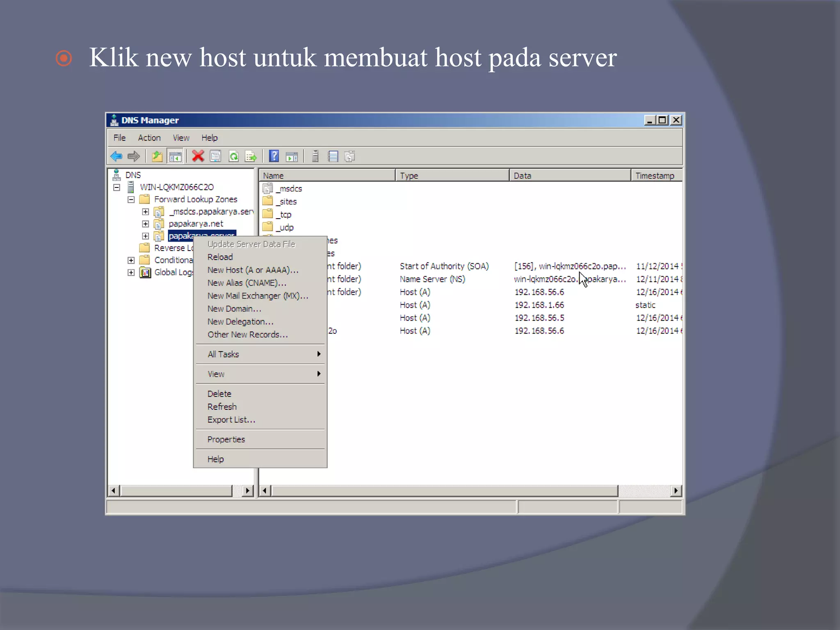Click the last toolbar icon with documents
The image size is (840, 630).
350,156
